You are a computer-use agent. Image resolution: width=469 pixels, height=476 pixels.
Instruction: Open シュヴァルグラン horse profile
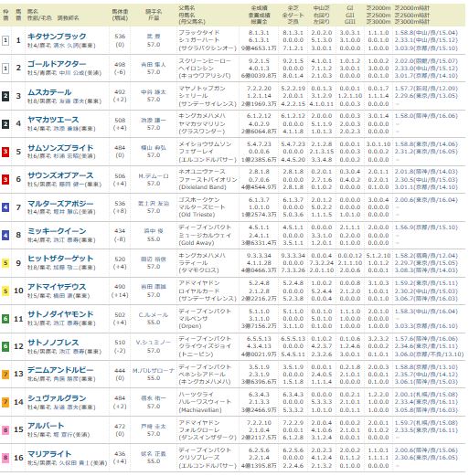[57, 398]
